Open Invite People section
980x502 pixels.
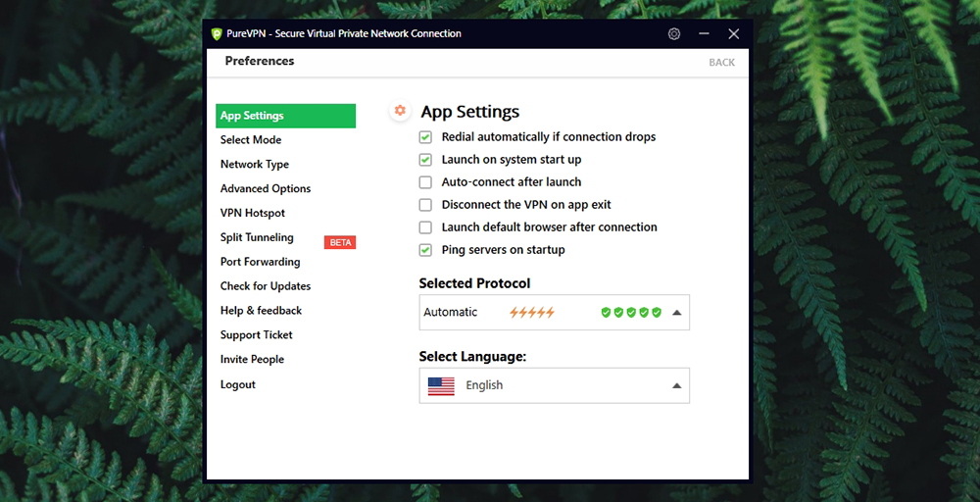[x=252, y=360]
